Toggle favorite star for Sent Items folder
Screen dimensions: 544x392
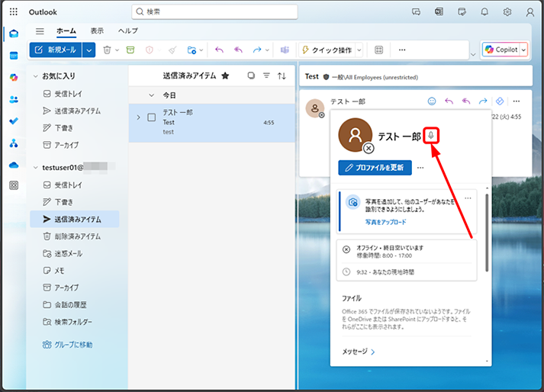(225, 76)
